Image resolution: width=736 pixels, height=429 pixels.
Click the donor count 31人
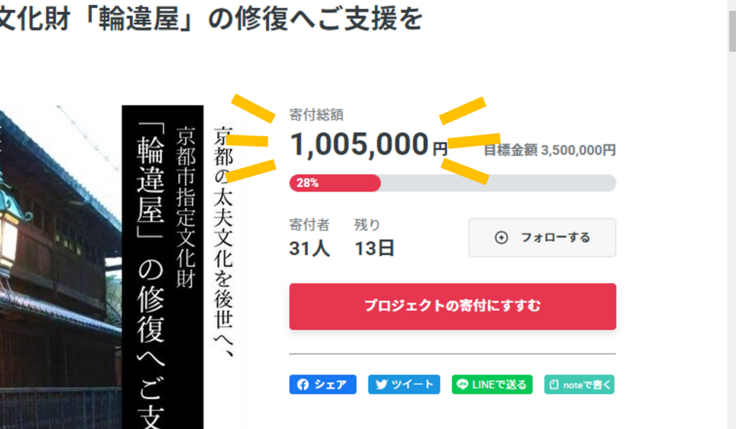(309, 248)
